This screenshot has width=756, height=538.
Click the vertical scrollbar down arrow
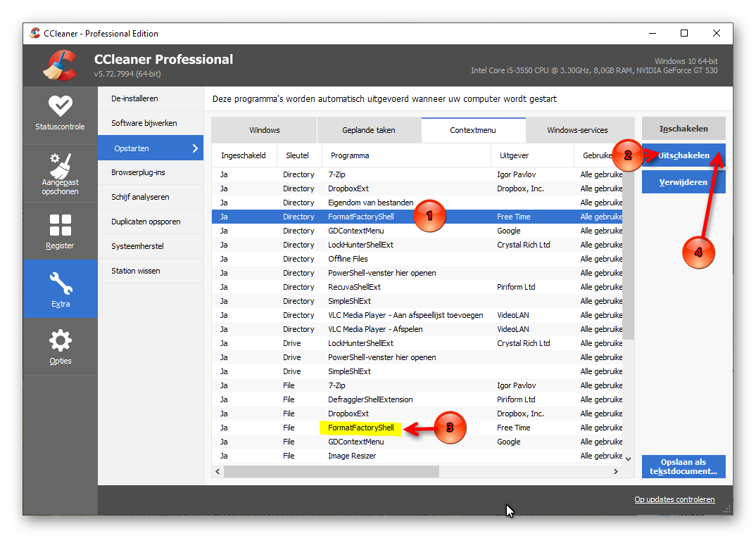pos(628,459)
